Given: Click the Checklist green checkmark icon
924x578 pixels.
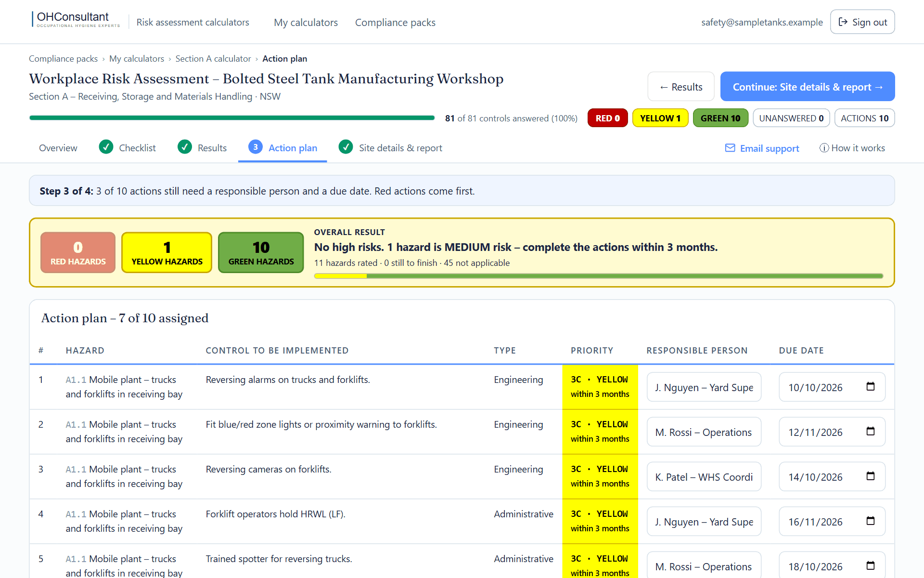Looking at the screenshot, I should coord(106,147).
